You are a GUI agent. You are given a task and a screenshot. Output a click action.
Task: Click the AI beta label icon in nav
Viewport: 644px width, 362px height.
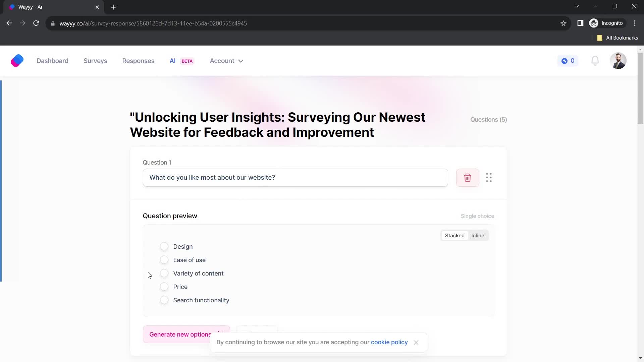(x=187, y=61)
